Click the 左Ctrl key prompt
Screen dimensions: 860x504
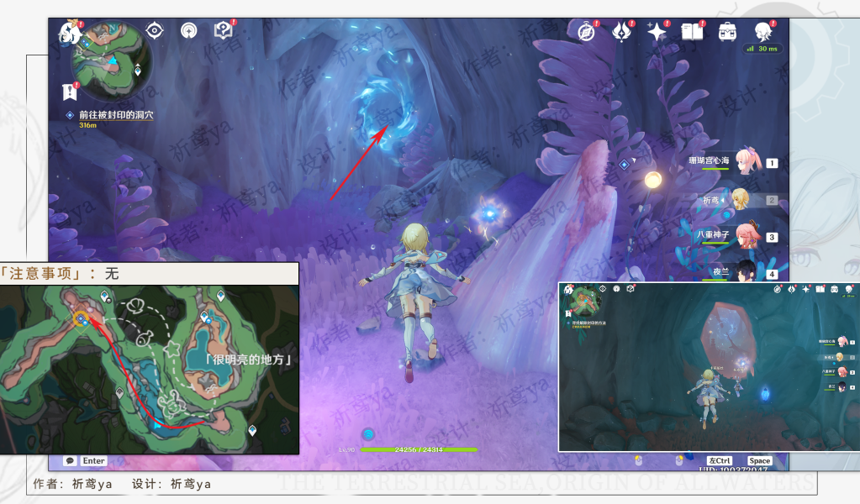[x=720, y=460]
